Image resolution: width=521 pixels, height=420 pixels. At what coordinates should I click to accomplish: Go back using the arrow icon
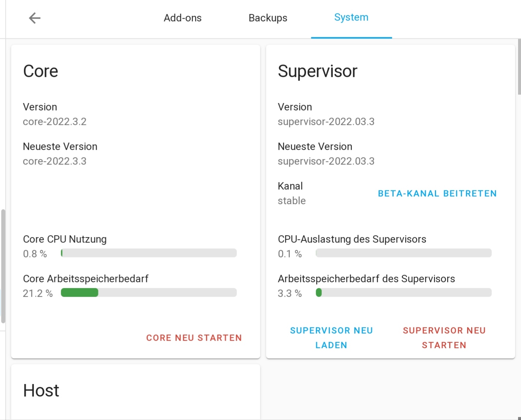35,18
